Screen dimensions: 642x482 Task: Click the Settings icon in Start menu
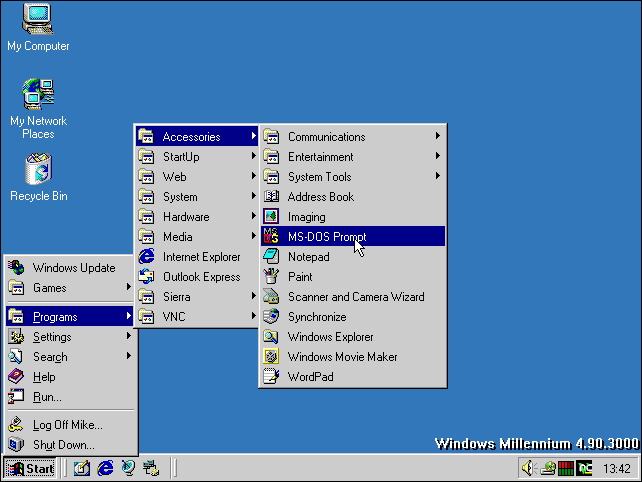(16, 336)
